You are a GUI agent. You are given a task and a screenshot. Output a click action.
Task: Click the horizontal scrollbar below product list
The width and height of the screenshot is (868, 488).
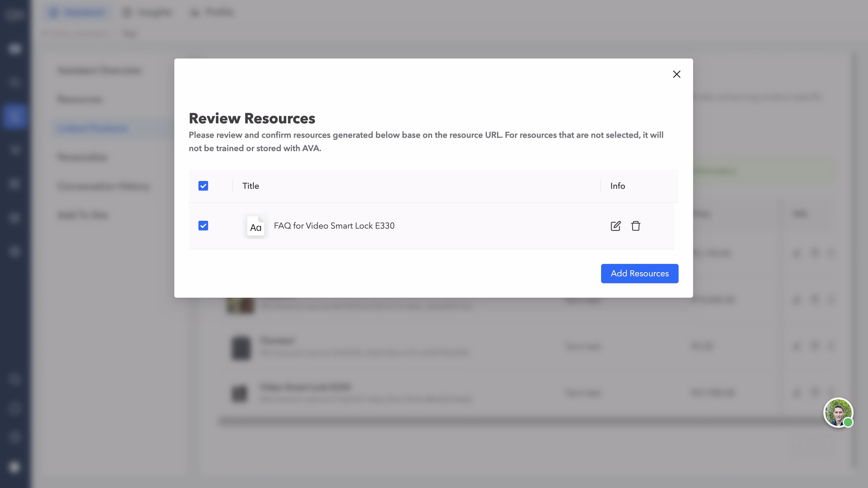(x=505, y=421)
